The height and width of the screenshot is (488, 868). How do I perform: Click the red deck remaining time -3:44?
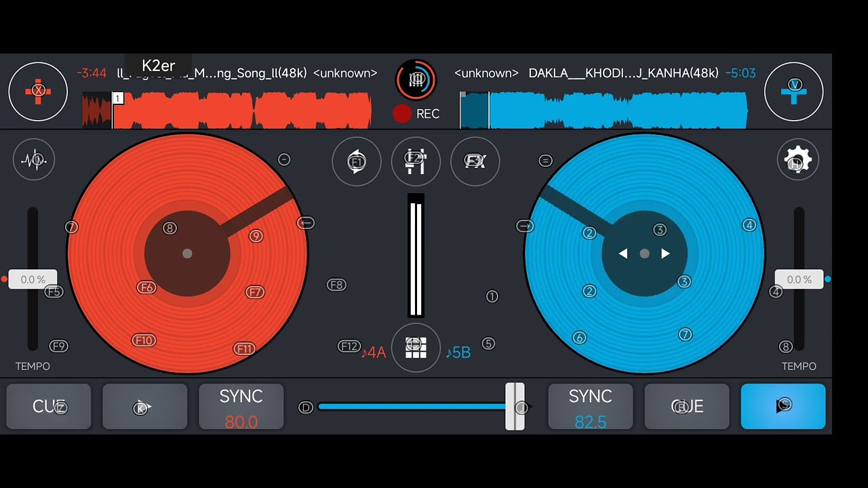(x=92, y=73)
